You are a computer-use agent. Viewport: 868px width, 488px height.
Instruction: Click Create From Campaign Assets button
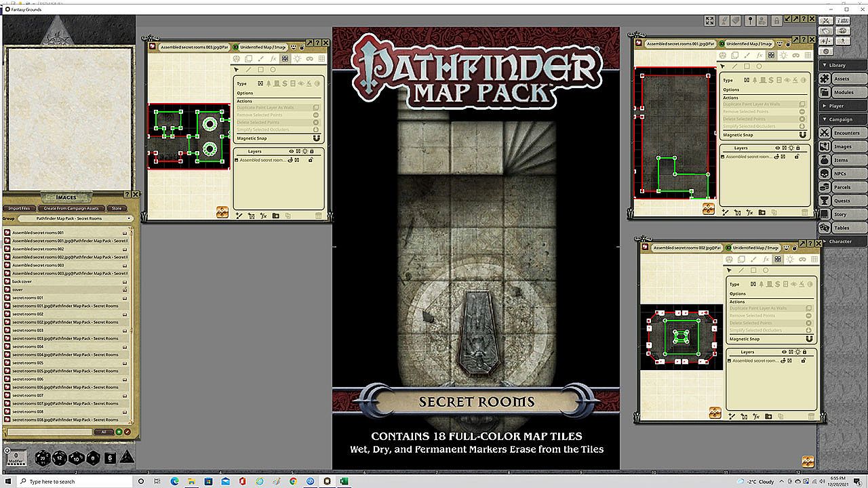(x=71, y=208)
